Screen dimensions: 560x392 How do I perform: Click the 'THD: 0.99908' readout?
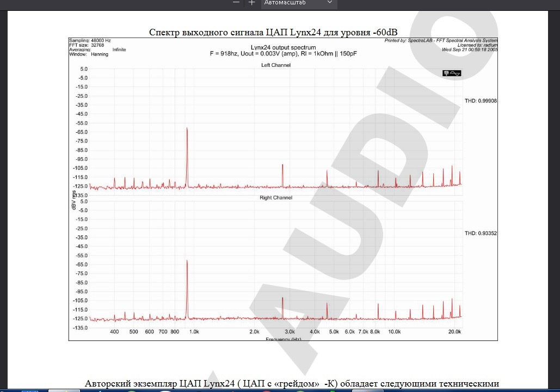click(x=481, y=101)
